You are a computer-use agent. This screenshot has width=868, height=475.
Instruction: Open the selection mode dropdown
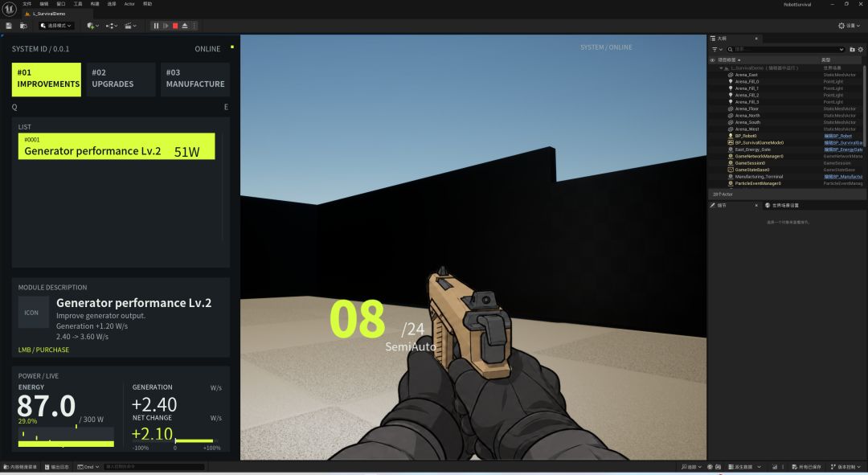point(56,26)
